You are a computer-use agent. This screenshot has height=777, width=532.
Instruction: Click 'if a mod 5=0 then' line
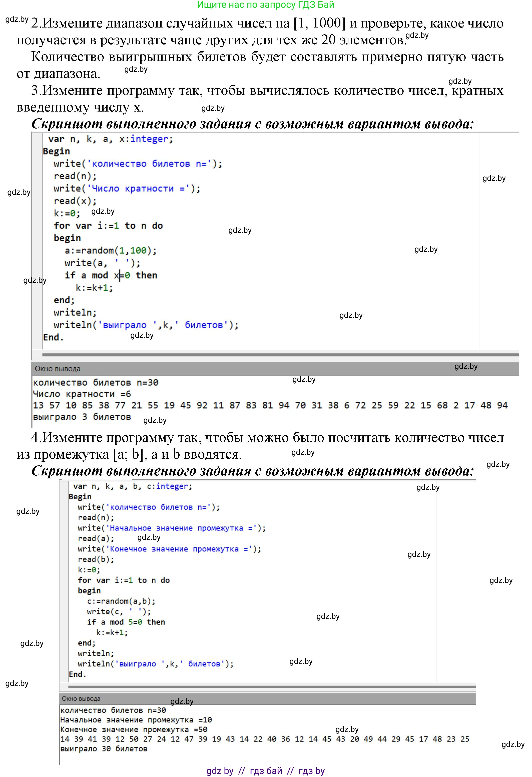click(x=126, y=622)
